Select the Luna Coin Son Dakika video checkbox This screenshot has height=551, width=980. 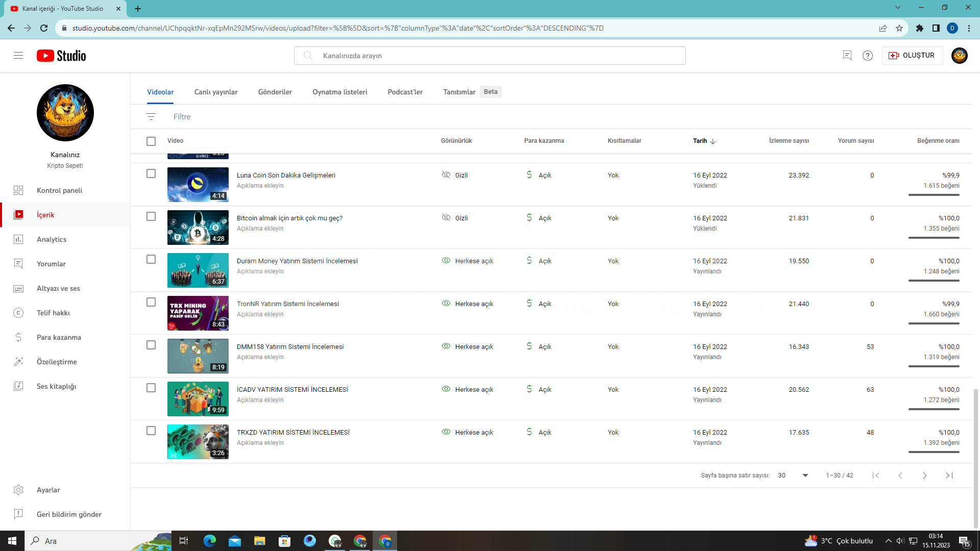pyautogui.click(x=151, y=174)
